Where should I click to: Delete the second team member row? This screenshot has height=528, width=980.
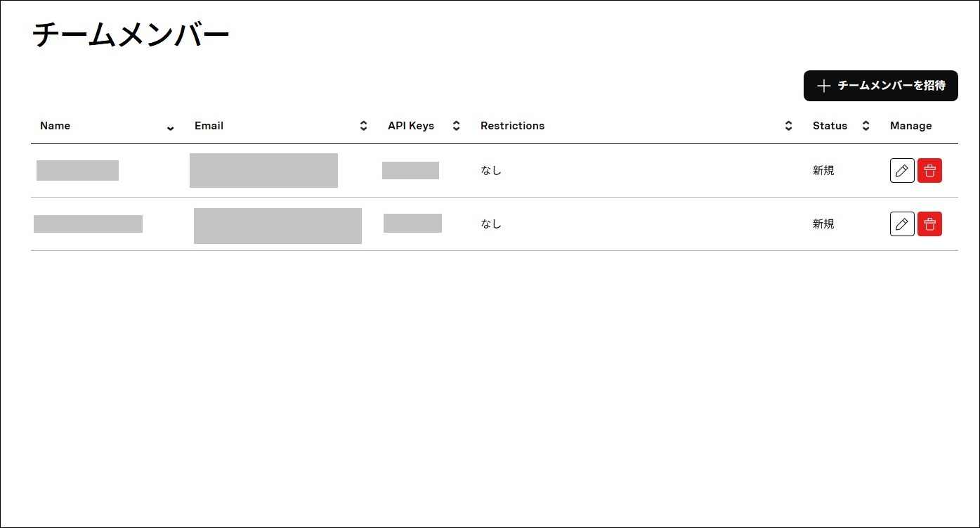929,224
